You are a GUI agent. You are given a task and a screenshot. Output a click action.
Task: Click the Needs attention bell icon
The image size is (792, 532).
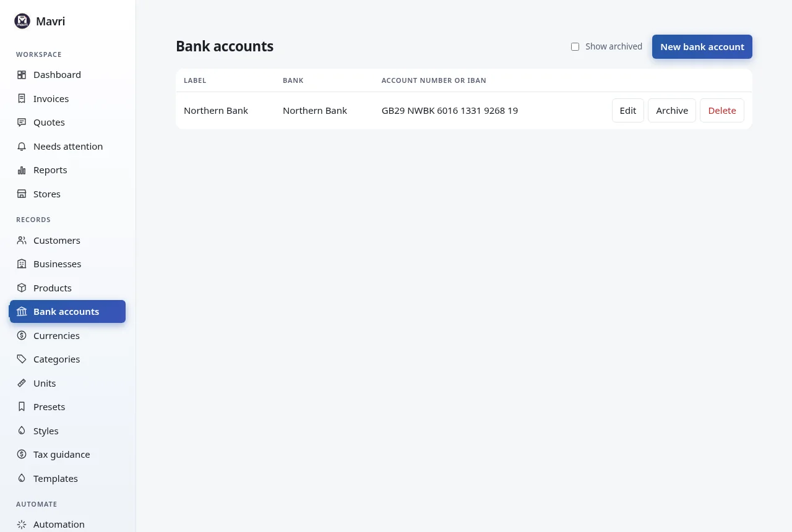22,147
